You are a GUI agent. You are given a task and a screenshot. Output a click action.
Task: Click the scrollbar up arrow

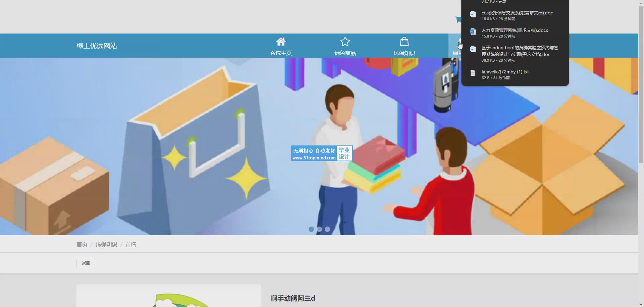click(x=641, y=2)
